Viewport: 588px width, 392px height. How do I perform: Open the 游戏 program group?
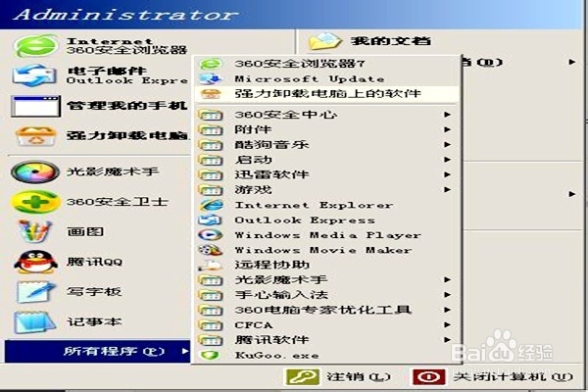pos(326,189)
